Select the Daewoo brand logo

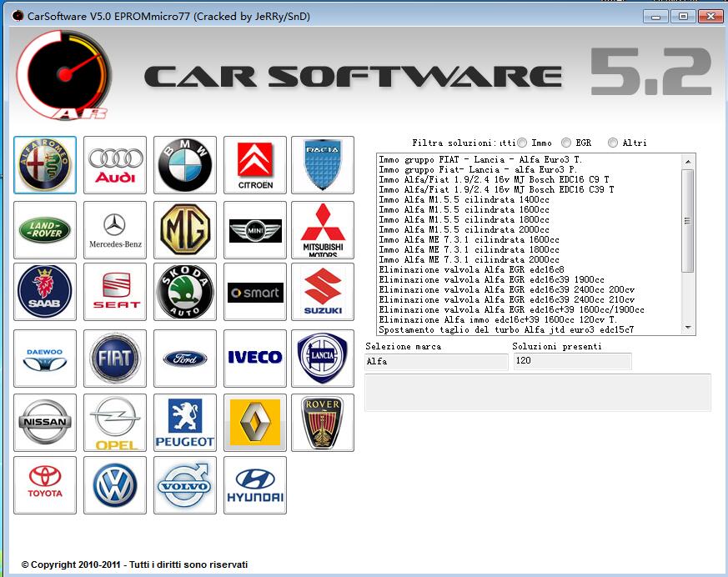tap(45, 359)
